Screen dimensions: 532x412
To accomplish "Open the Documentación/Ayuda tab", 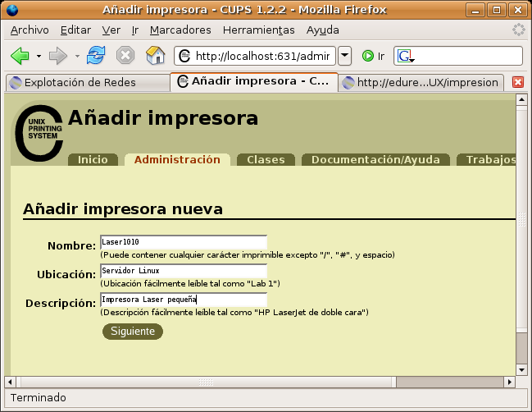I will pyautogui.click(x=375, y=159).
